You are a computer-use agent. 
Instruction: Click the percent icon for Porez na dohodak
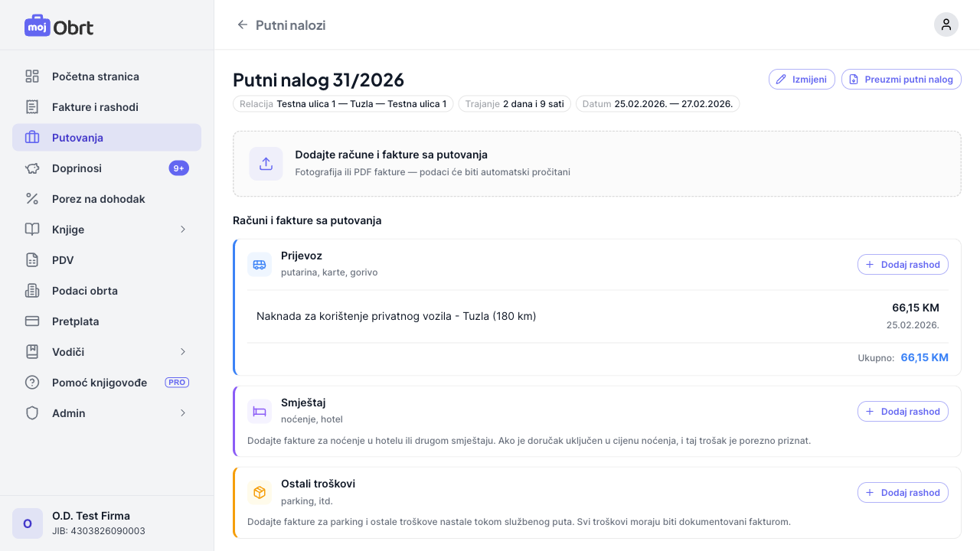coord(32,199)
